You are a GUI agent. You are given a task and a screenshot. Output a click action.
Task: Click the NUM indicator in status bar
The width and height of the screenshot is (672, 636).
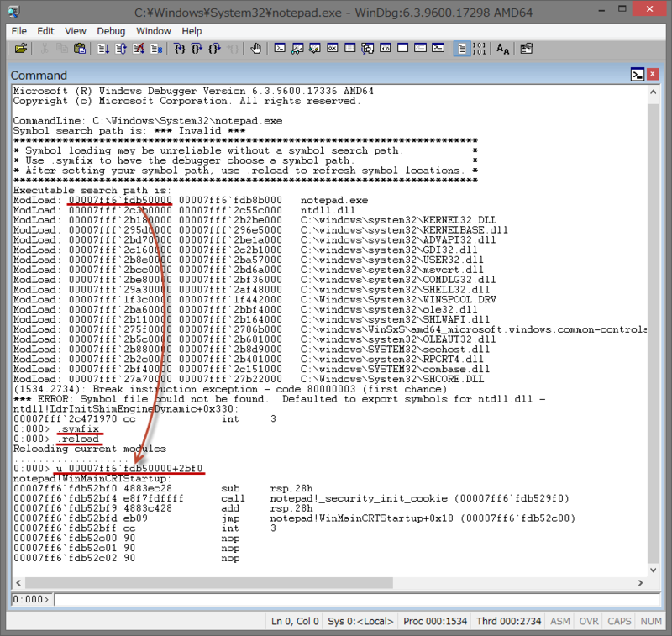[650, 621]
